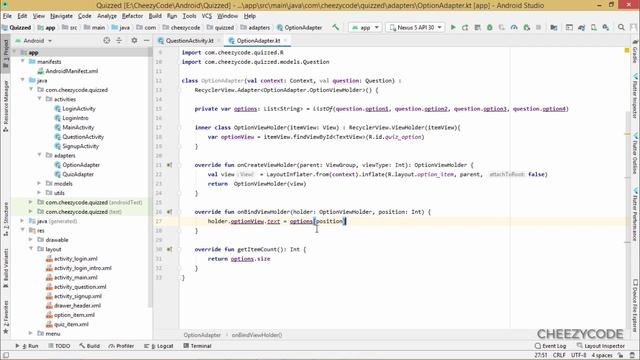
Task: Expand the utils package
Action: click(x=40, y=193)
